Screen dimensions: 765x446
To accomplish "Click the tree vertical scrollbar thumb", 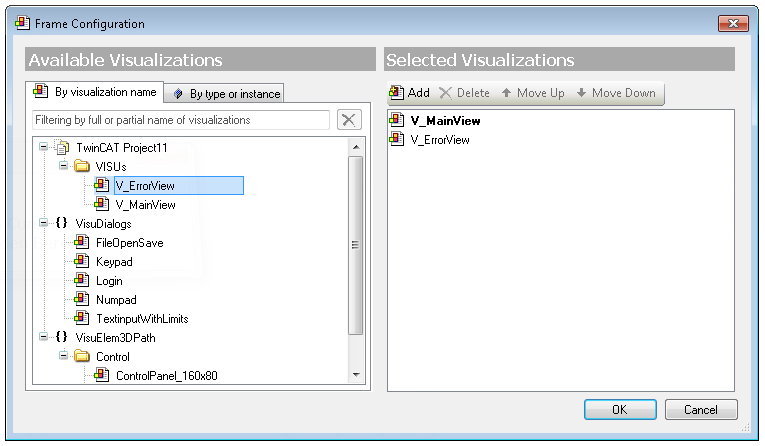I will click(x=356, y=245).
